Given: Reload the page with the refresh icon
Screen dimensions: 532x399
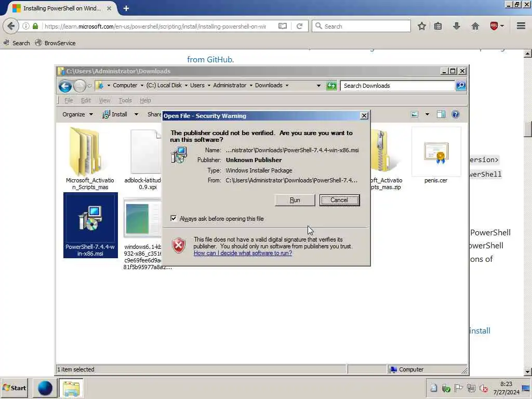Looking at the screenshot, I should (299, 26).
